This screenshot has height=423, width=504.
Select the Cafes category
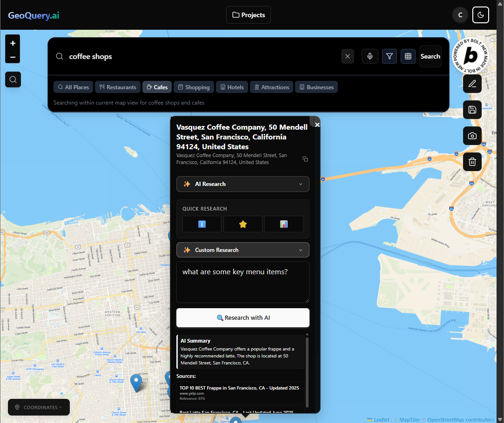click(x=157, y=87)
